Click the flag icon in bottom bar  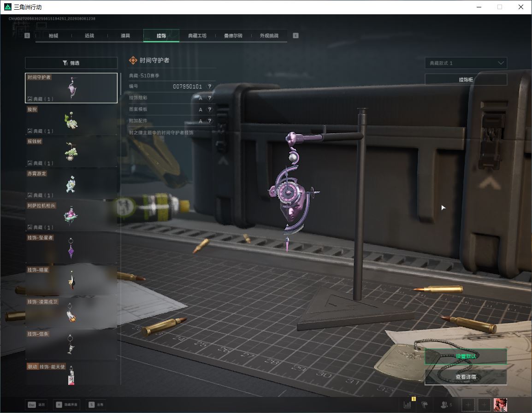pos(425,405)
